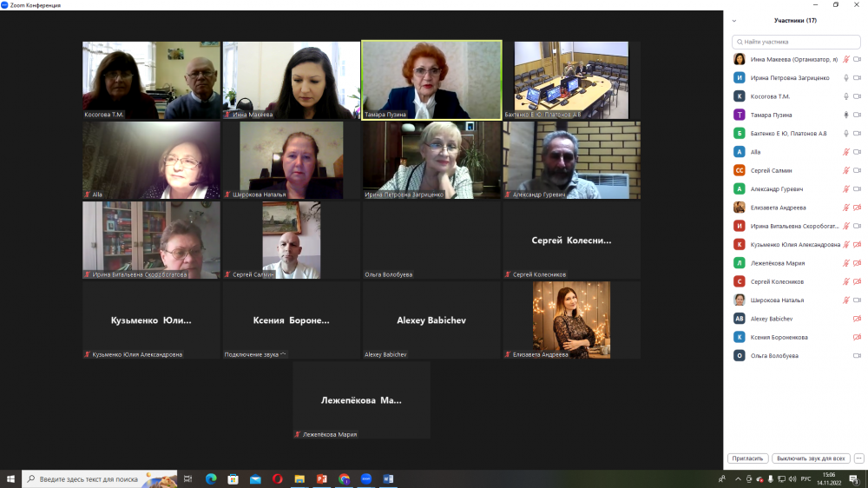Open PowerPoint from the taskbar

[x=321, y=478]
